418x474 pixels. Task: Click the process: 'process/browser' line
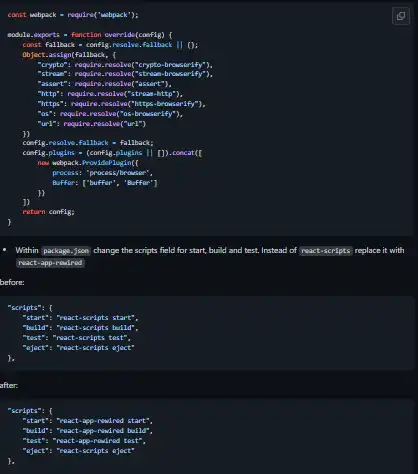click(x=102, y=173)
